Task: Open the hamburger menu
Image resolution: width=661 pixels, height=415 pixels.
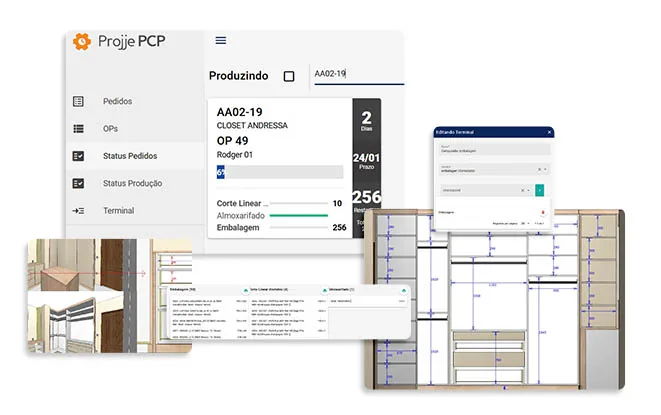Action: click(221, 41)
